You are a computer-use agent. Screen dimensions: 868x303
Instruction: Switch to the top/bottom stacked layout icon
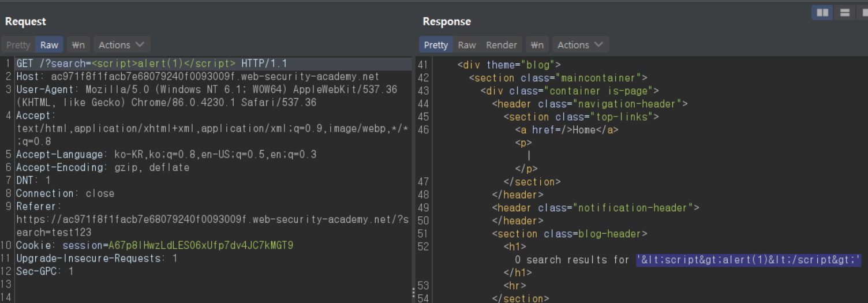(x=844, y=13)
